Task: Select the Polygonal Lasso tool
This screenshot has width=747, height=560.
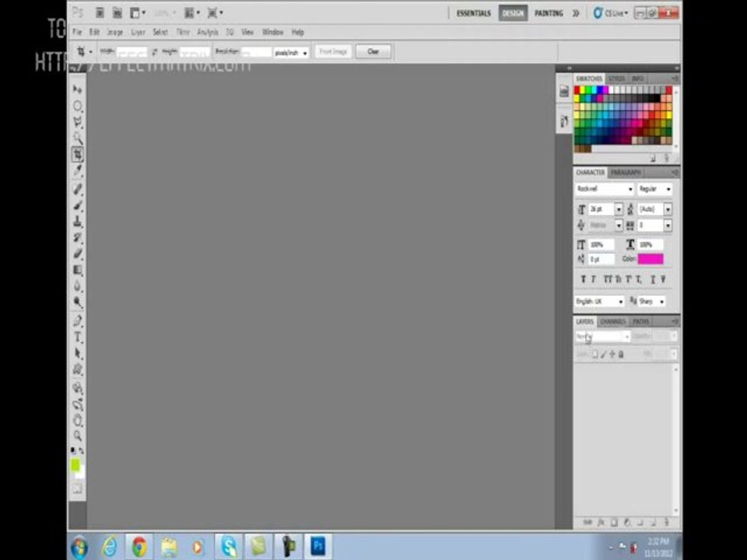Action: 78,122
